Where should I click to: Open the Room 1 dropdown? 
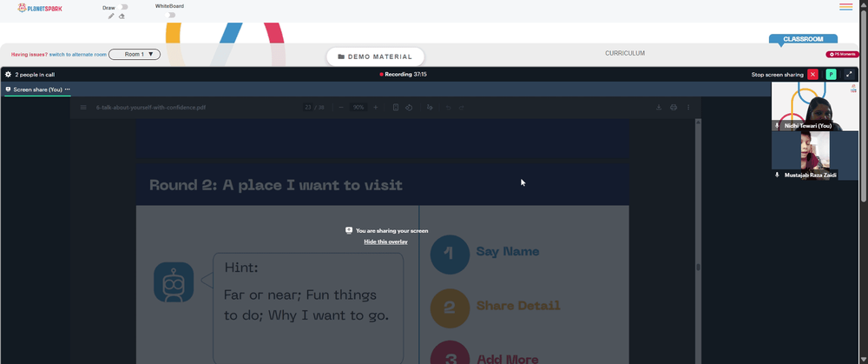[x=135, y=54]
